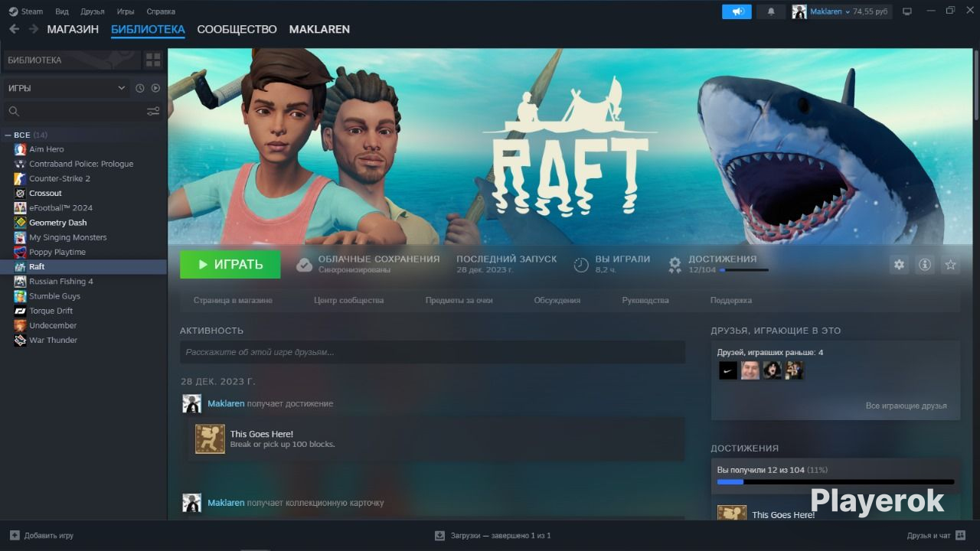
Task: Click the Undecember game icon
Action: pos(21,325)
